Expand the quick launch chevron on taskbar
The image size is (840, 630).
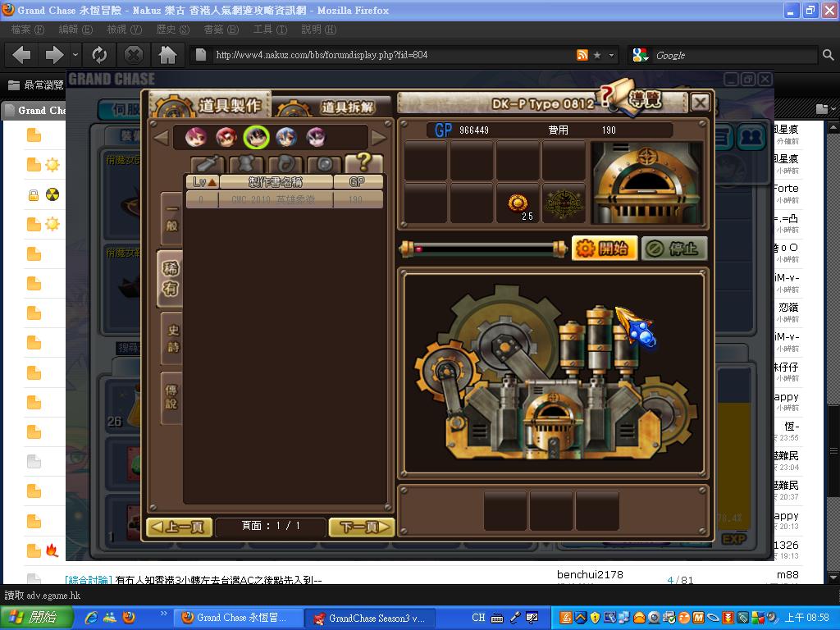163,614
